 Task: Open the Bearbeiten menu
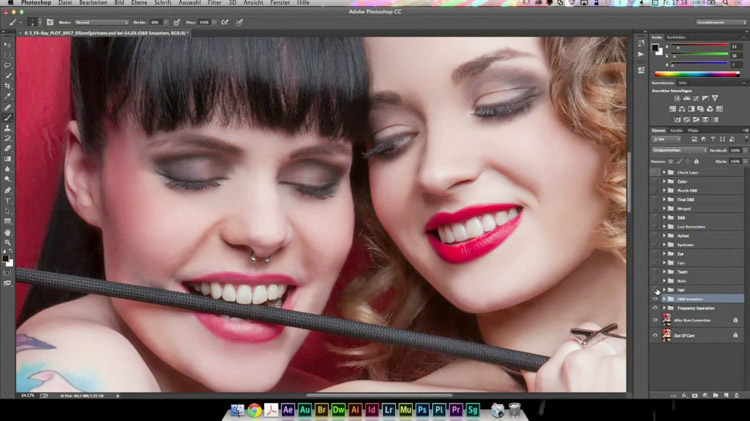[x=93, y=3]
